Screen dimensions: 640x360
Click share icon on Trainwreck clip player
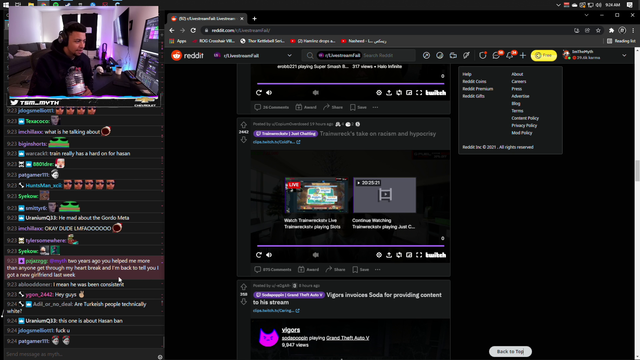point(389,255)
